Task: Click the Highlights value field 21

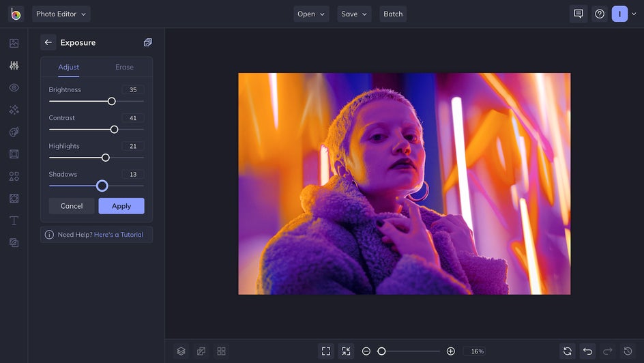Action: (x=133, y=146)
